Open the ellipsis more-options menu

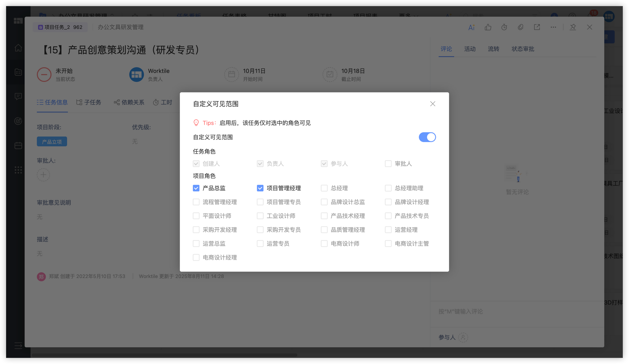[553, 27]
